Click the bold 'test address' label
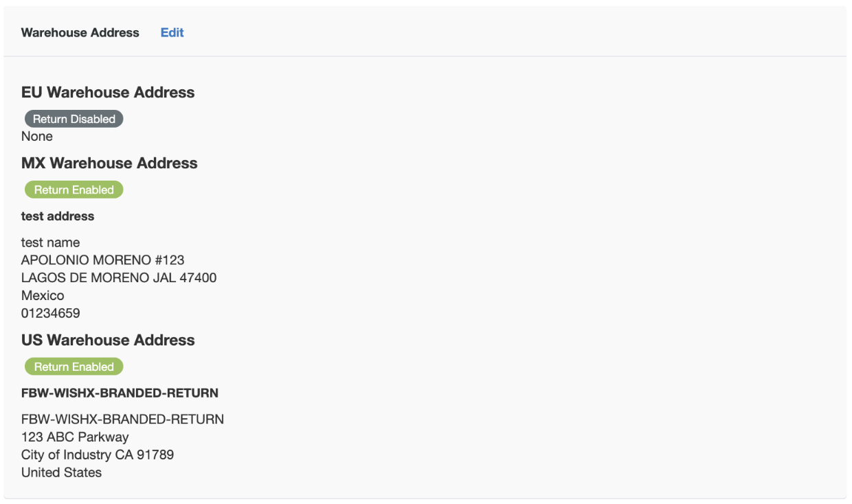This screenshot has height=504, width=852. point(58,216)
